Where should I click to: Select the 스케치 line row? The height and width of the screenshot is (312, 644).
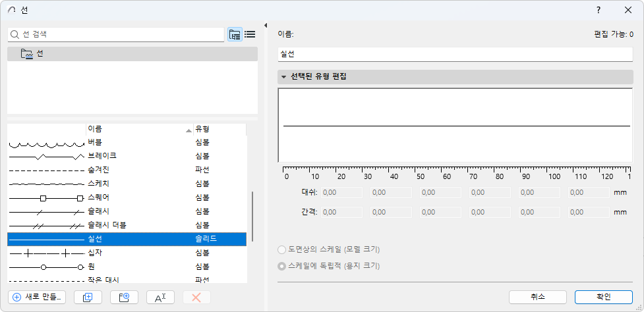pos(127,184)
